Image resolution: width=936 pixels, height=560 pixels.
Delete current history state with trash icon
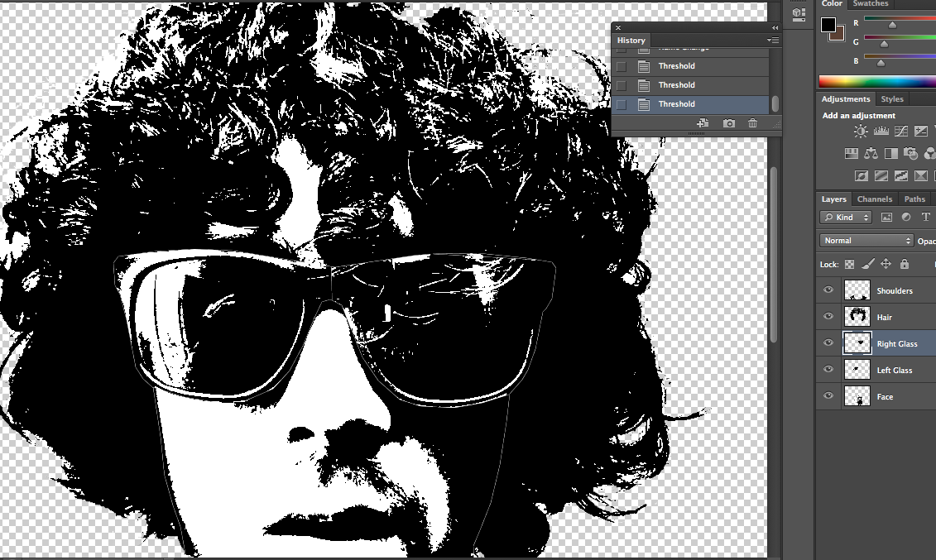point(753,123)
